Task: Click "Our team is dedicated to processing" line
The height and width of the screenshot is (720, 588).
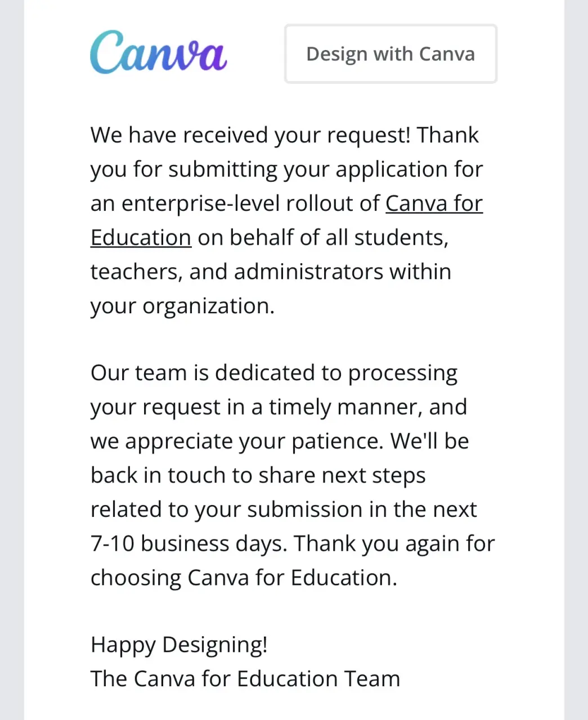Action: tap(274, 373)
